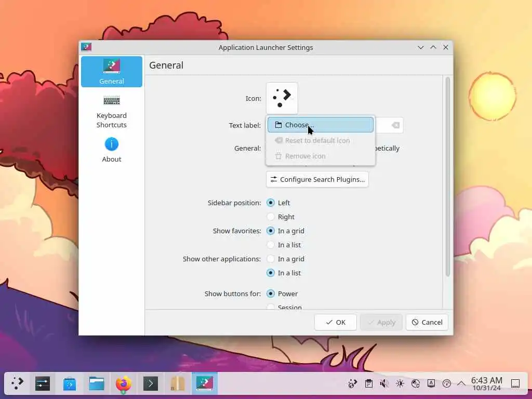532x399 pixels.
Task: Click the show desktop button on the panel
Action: tap(515, 383)
